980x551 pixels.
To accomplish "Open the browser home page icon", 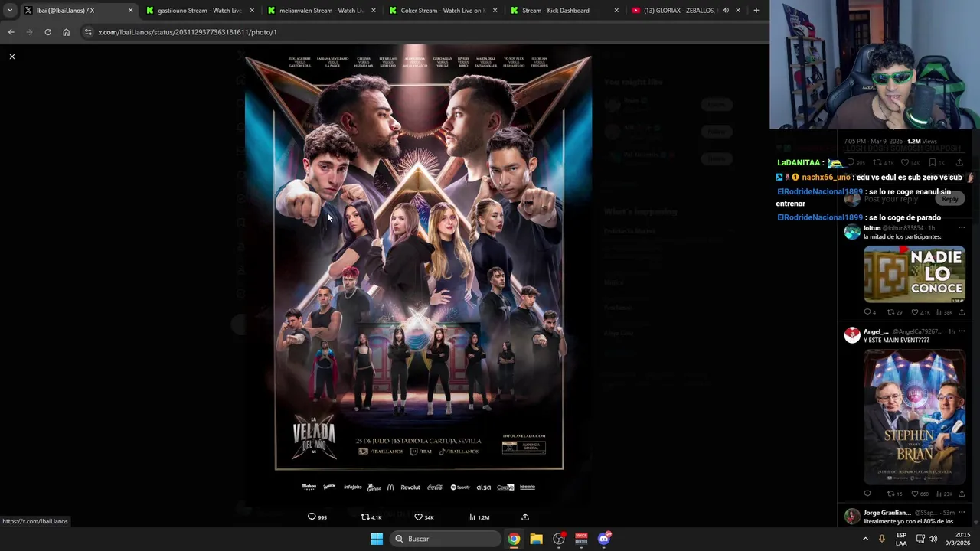I will click(x=66, y=32).
